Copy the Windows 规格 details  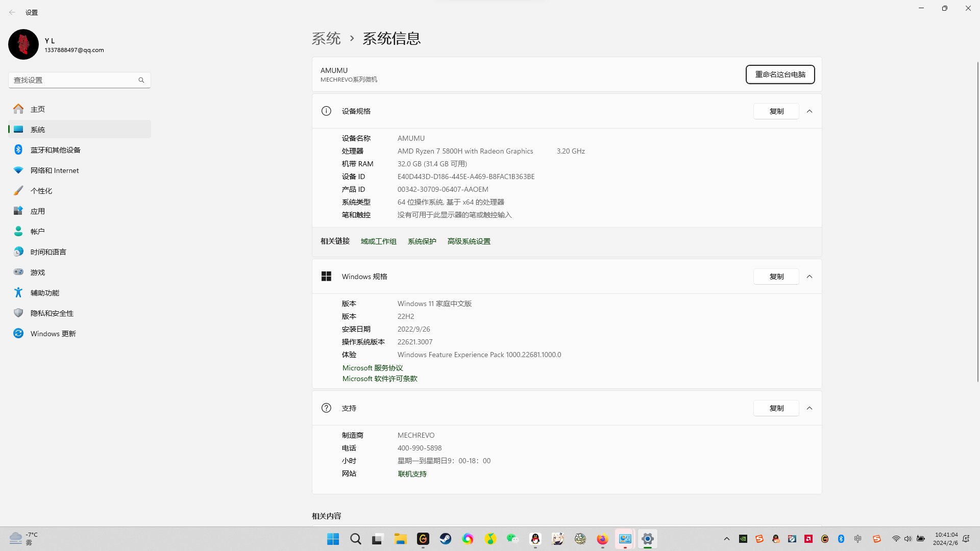tap(776, 276)
